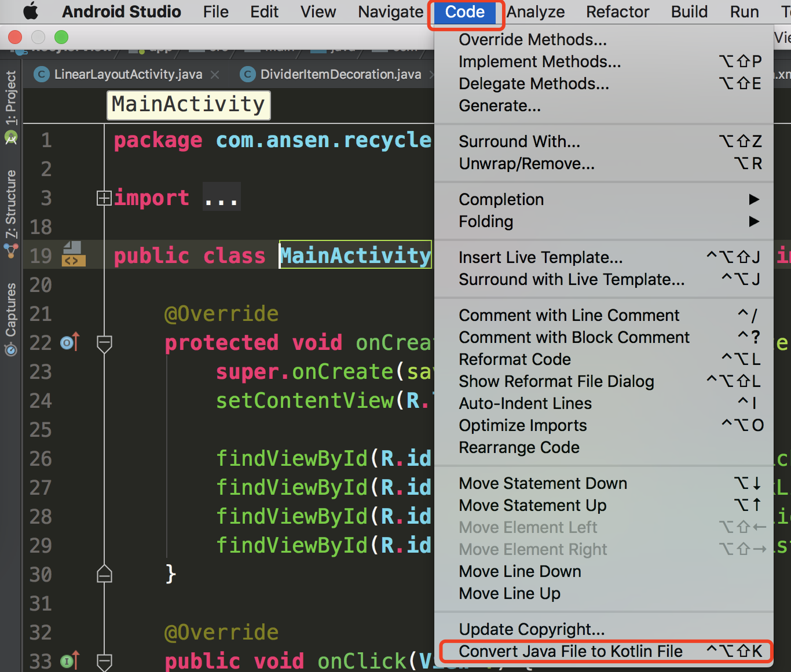Select Unwrap/Remove... menu entry
The height and width of the screenshot is (672, 791).
pyautogui.click(x=604, y=163)
